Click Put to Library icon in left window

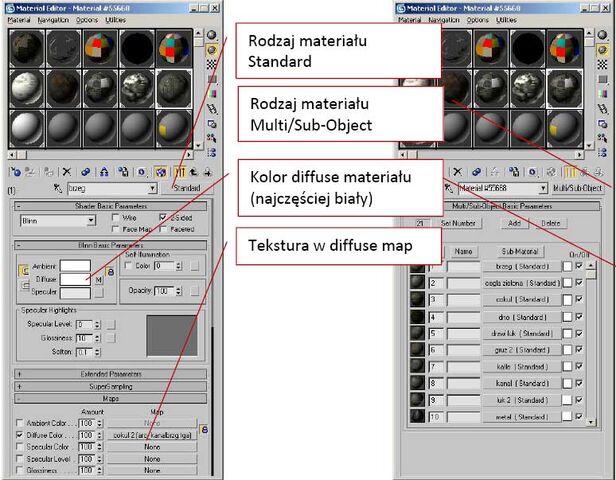123,172
